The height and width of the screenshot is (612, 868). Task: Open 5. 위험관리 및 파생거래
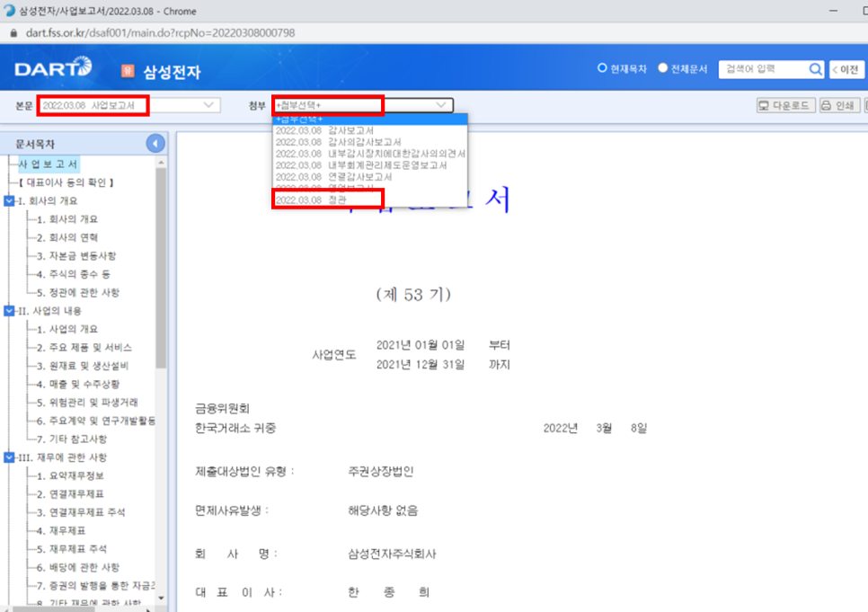[x=87, y=402]
